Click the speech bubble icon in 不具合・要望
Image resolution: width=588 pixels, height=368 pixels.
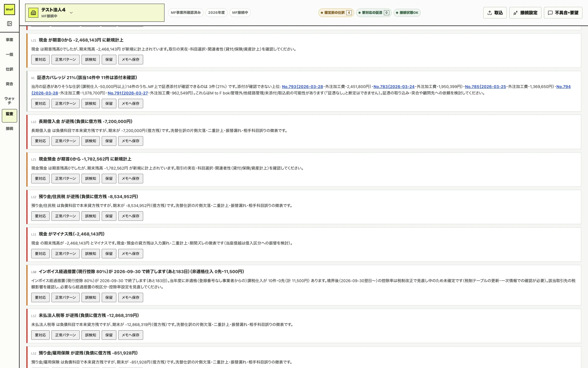(x=550, y=13)
